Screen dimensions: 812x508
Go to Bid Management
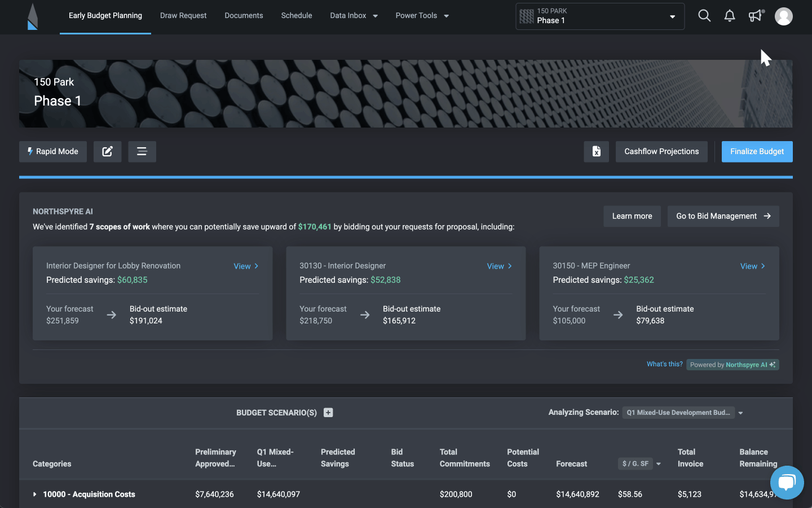[x=723, y=216]
